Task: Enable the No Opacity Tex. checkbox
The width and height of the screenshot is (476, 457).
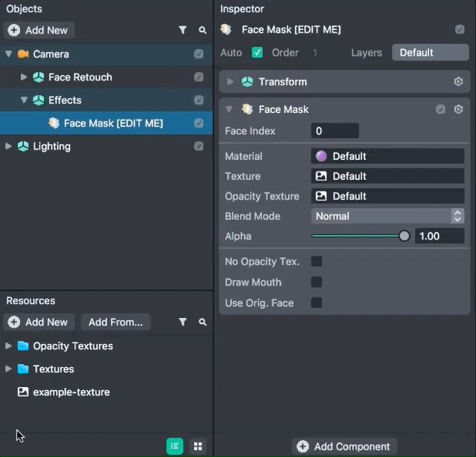Action: [x=316, y=262]
